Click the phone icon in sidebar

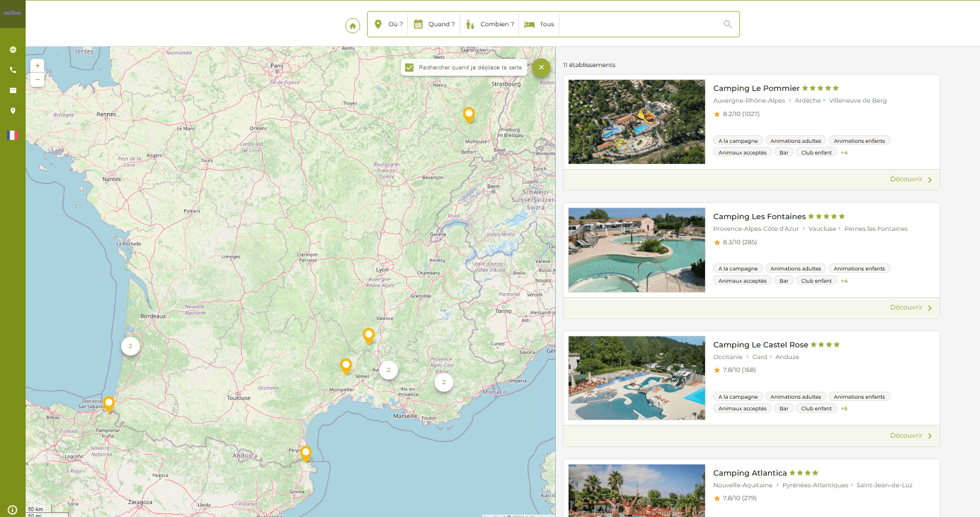(13, 70)
